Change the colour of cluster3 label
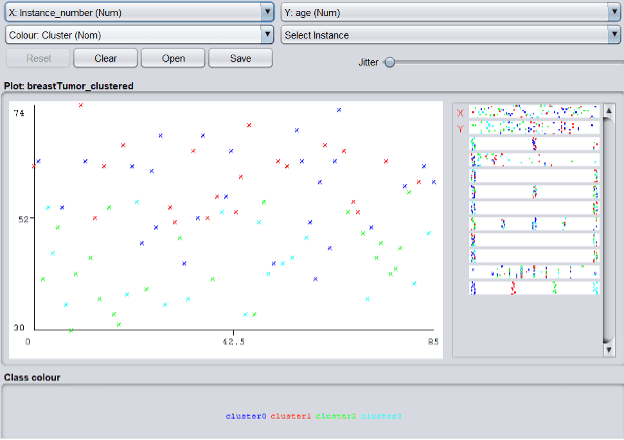The width and height of the screenshot is (624, 440). (x=381, y=416)
